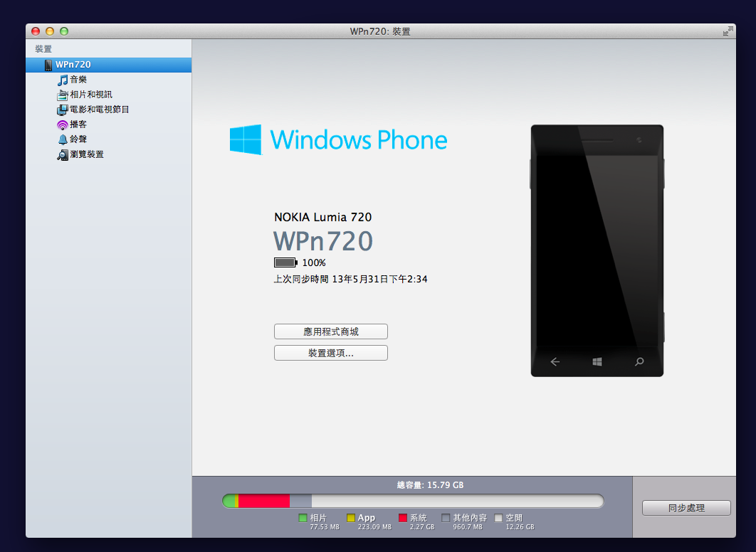
Task: Click the yellow App legend swatch
Action: click(x=351, y=518)
